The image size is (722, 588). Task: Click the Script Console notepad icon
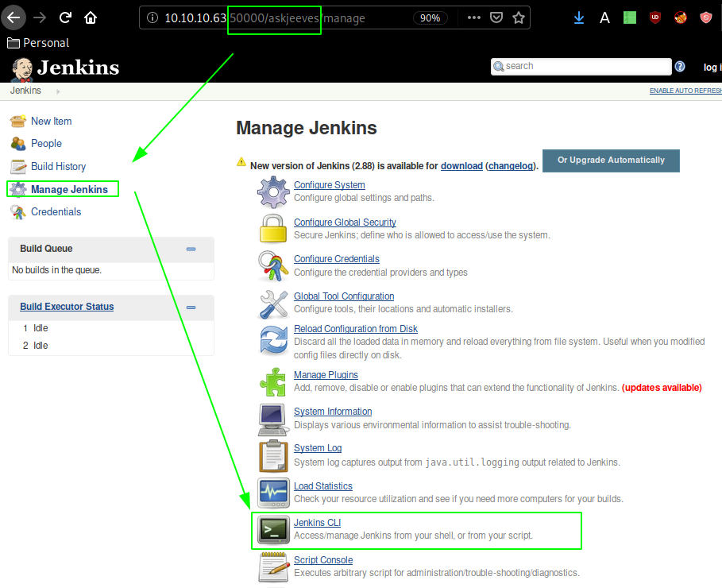click(273, 567)
